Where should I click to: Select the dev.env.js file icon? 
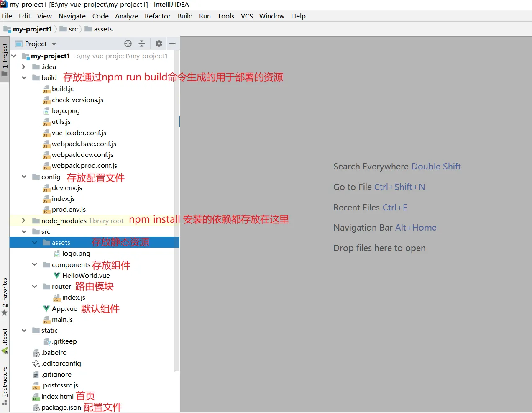point(46,188)
